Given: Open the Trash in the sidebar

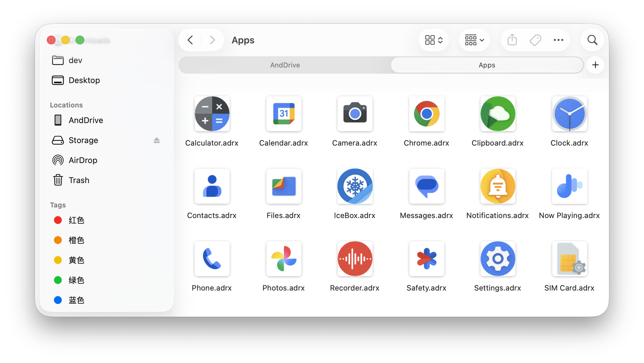Looking at the screenshot, I should pyautogui.click(x=79, y=180).
